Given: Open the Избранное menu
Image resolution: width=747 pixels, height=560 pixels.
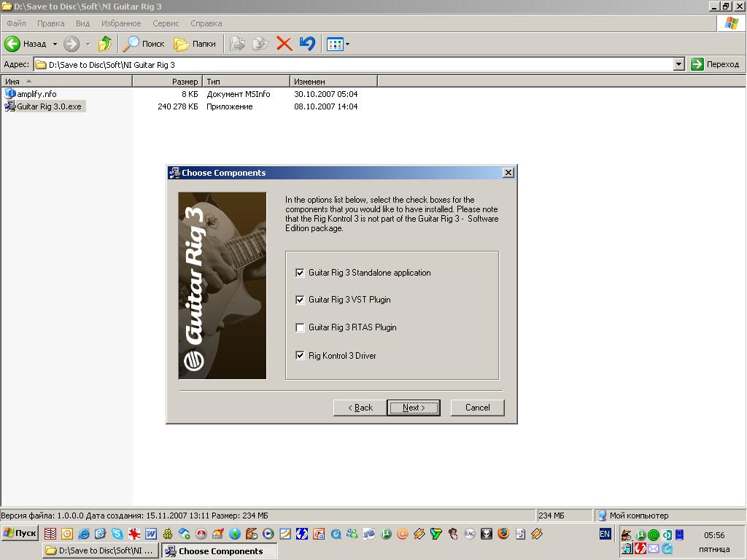Looking at the screenshot, I should 121,23.
